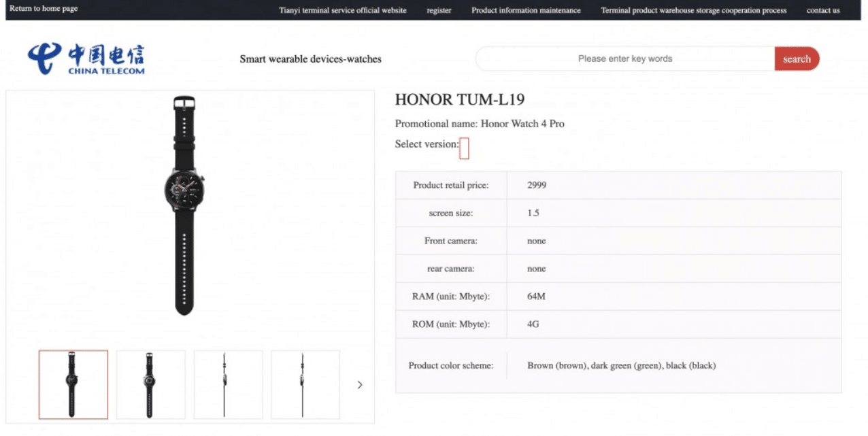
Task: Click the rear camera label cell
Action: pyautogui.click(x=451, y=269)
